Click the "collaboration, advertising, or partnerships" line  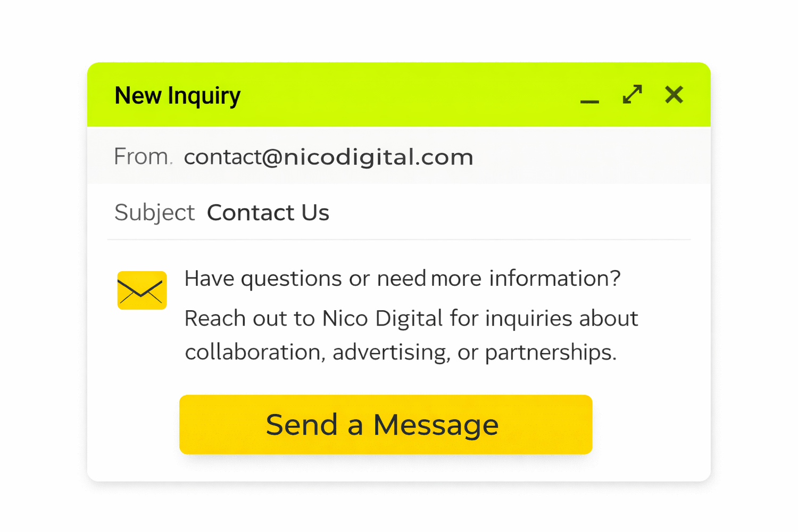tap(400, 352)
